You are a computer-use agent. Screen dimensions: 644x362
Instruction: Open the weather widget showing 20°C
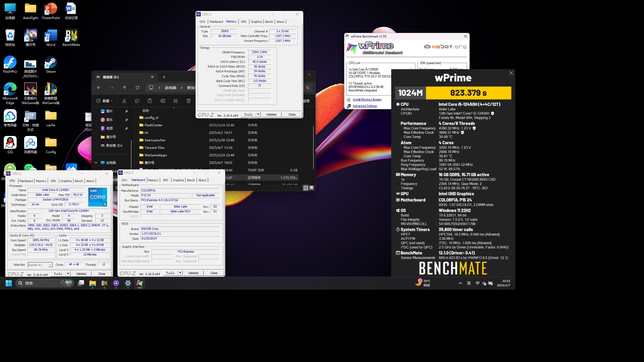pyautogui.click(x=423, y=283)
